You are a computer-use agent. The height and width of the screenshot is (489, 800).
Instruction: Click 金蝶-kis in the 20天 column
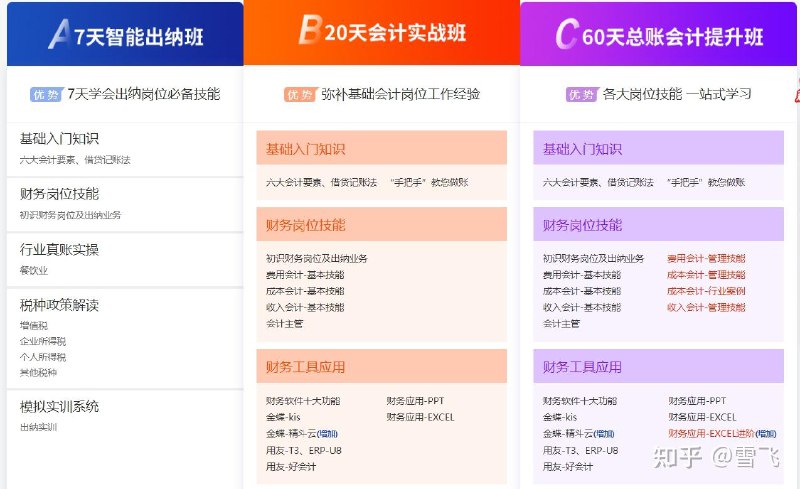point(283,417)
